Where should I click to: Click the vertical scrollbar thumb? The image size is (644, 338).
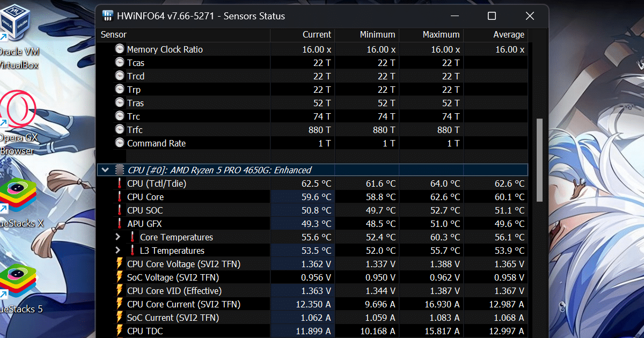(x=539, y=160)
